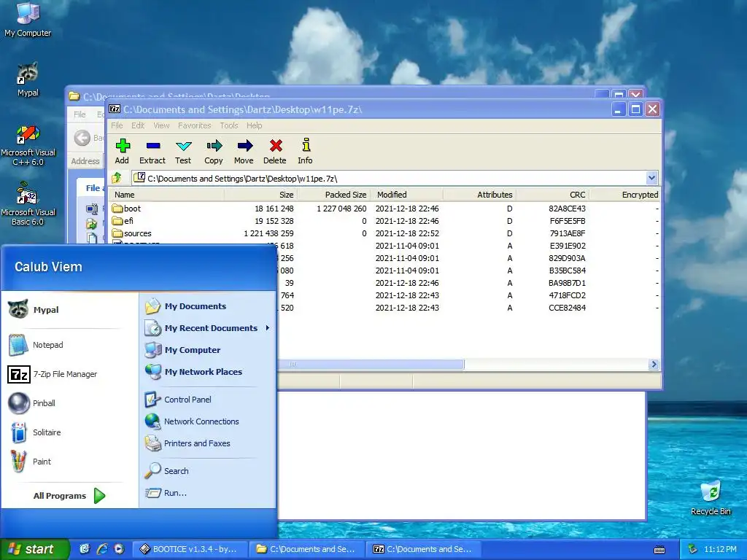Viewport: 747px width, 560px height.
Task: Open the Tools menu in 7-Zip
Action: click(x=228, y=125)
